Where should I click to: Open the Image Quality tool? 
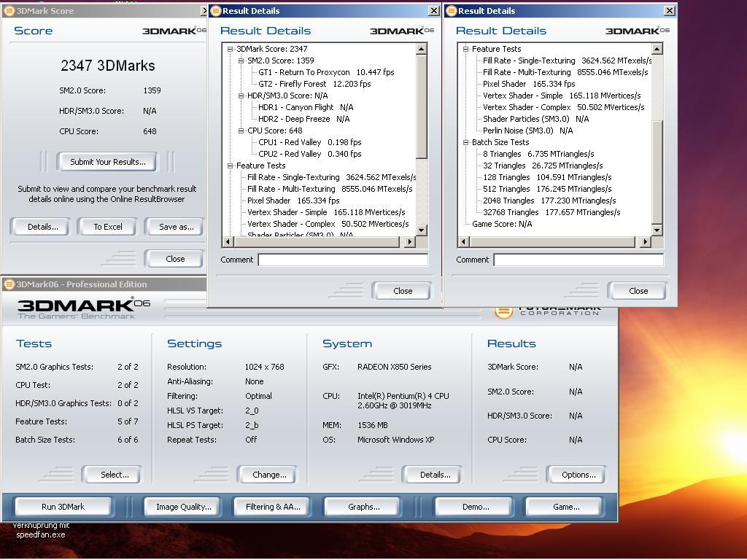point(183,507)
